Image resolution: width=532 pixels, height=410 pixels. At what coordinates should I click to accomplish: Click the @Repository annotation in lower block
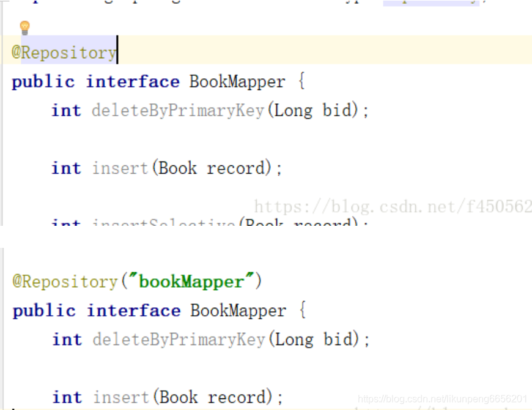65,281
